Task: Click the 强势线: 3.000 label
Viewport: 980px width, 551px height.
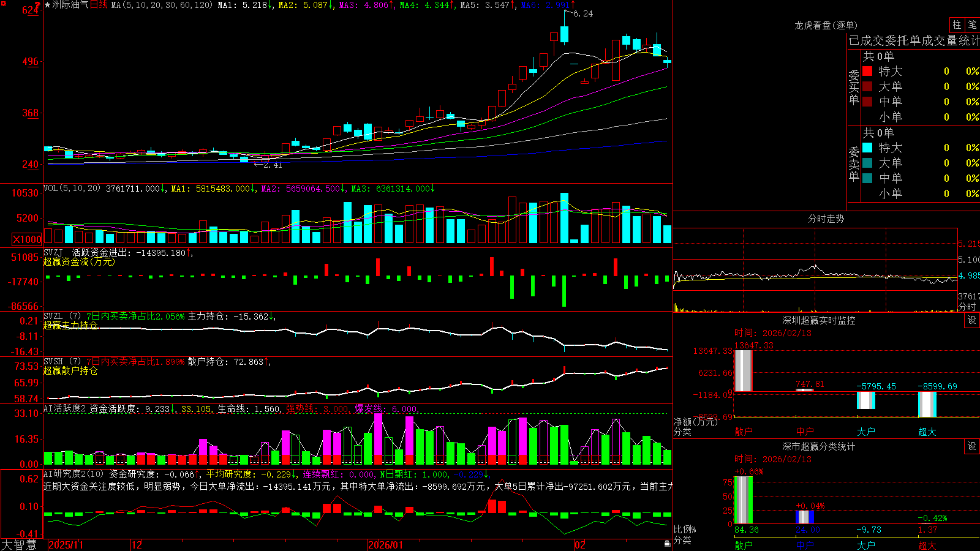Action: click(x=317, y=409)
